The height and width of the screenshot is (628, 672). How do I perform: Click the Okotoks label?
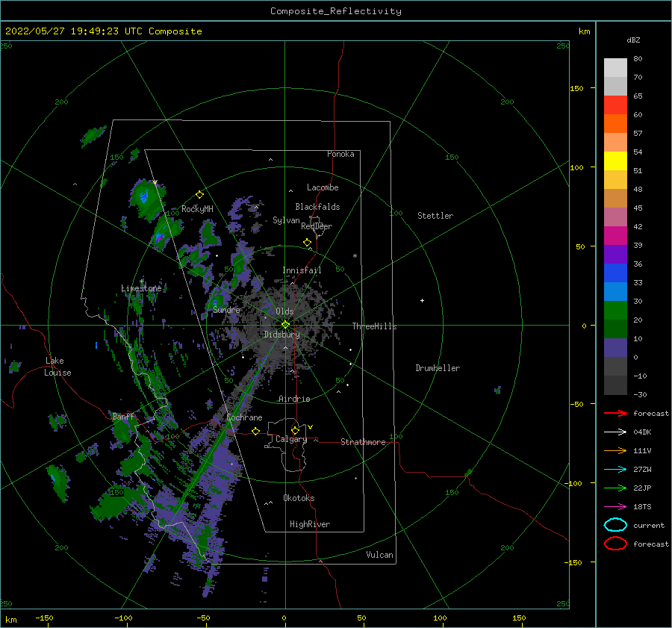(299, 498)
